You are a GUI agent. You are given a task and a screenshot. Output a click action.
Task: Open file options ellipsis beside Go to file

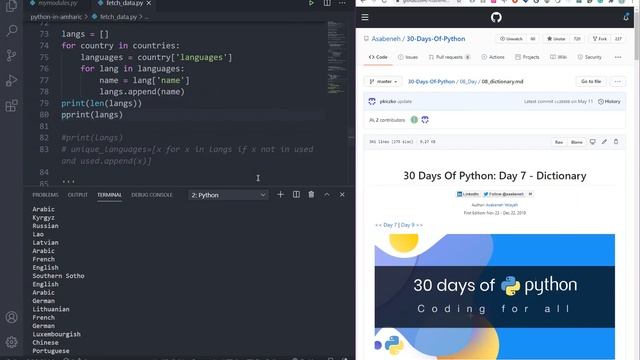[x=618, y=82]
